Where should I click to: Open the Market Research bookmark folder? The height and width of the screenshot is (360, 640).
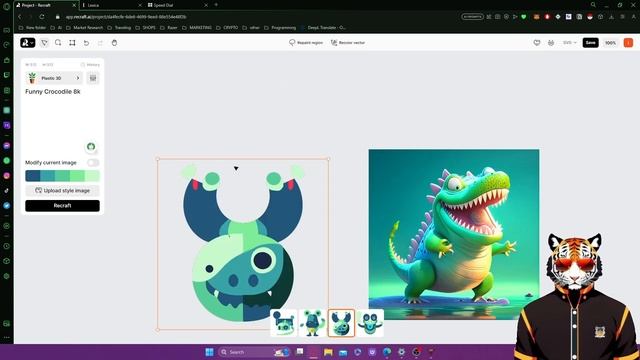point(84,28)
